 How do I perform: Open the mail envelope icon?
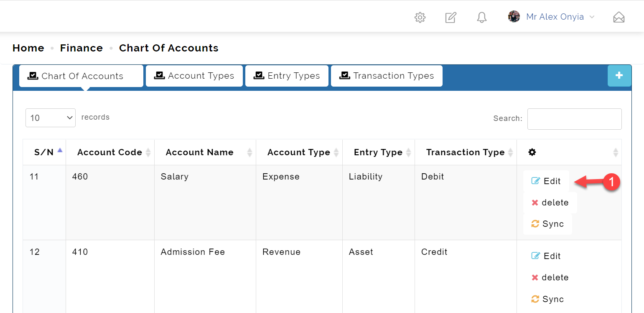[619, 17]
